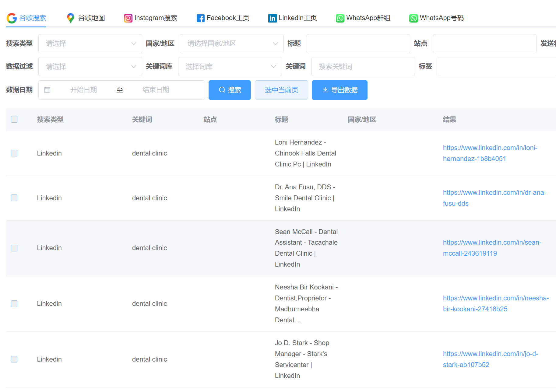
Task: Click the 标签 input field
Action: 497,66
